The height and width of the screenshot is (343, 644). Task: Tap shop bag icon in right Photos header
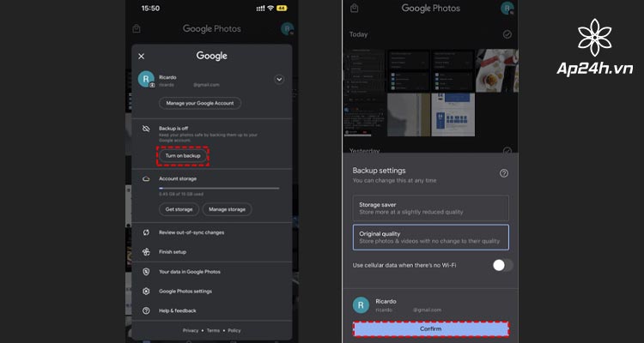[354, 8]
